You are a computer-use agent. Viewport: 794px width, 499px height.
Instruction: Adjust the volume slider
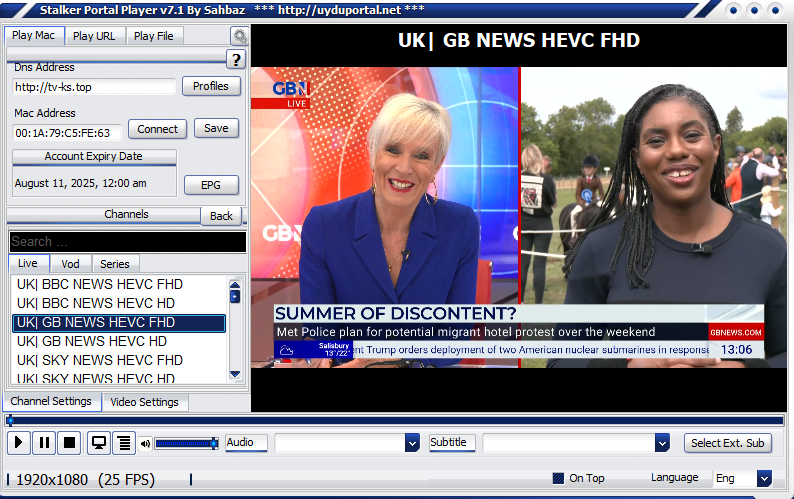pos(186,444)
